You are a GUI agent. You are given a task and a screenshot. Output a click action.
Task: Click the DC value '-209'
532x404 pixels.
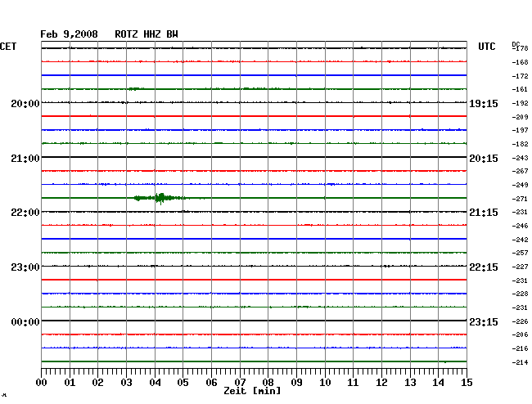[x=520, y=117]
